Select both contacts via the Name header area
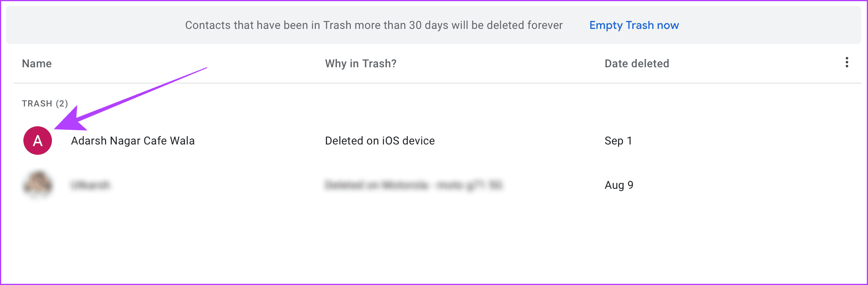This screenshot has height=285, width=868. (36, 63)
